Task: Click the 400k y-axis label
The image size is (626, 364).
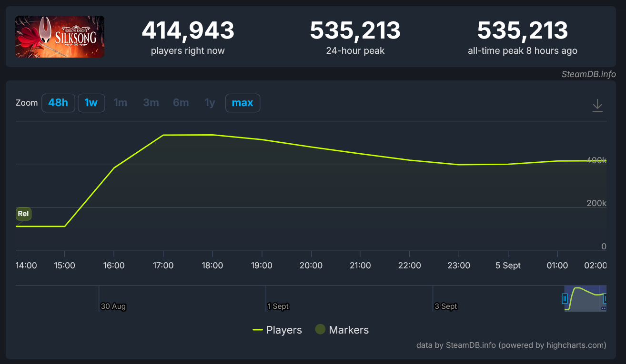Action: coord(596,160)
